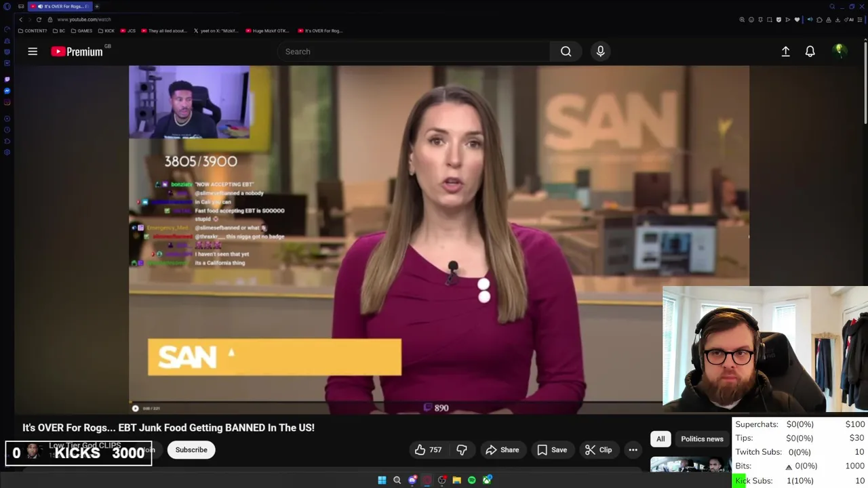
Task: Open the Huge Mizkif OTK bookmark
Action: click(267, 30)
